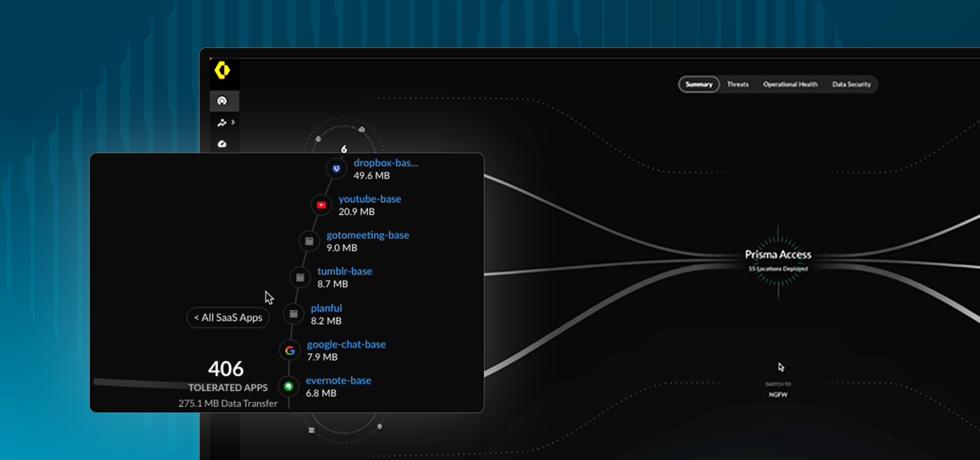Select the tumblr app node icon
The width and height of the screenshot is (980, 460).
300,277
